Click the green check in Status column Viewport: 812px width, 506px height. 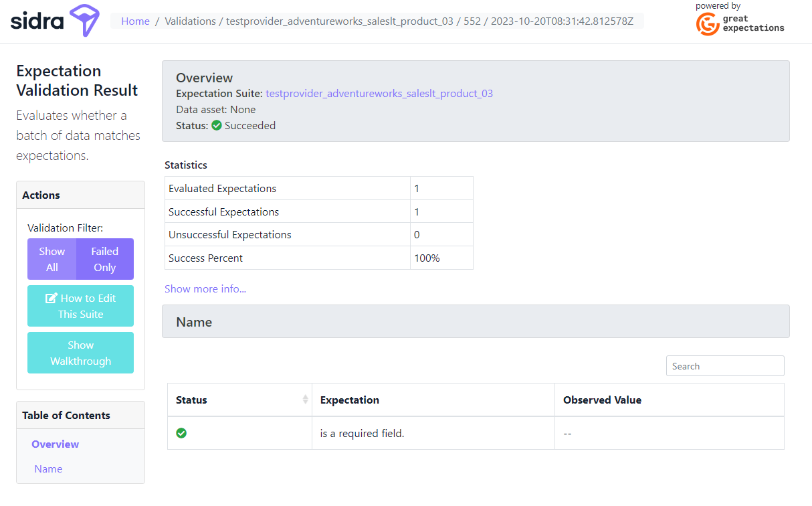click(x=181, y=433)
